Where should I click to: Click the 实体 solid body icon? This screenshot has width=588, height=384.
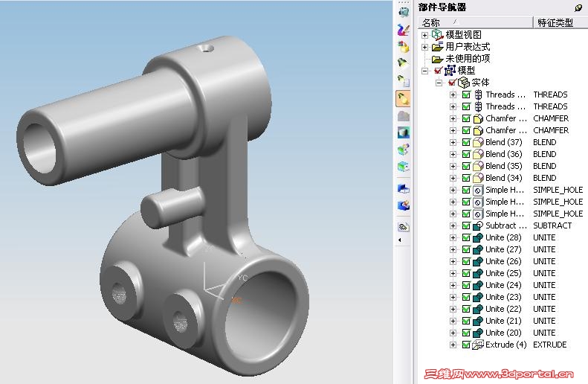(464, 82)
